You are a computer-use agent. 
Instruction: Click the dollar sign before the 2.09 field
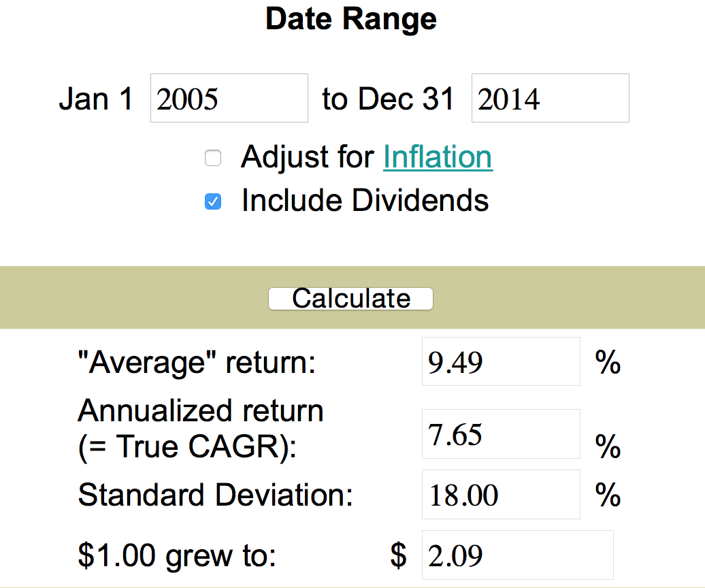click(x=399, y=556)
